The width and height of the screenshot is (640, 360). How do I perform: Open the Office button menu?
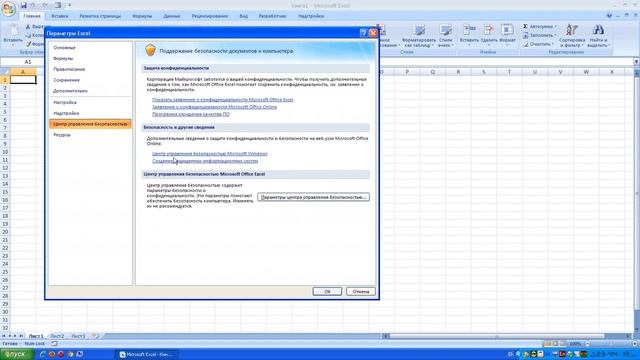pos(9,9)
